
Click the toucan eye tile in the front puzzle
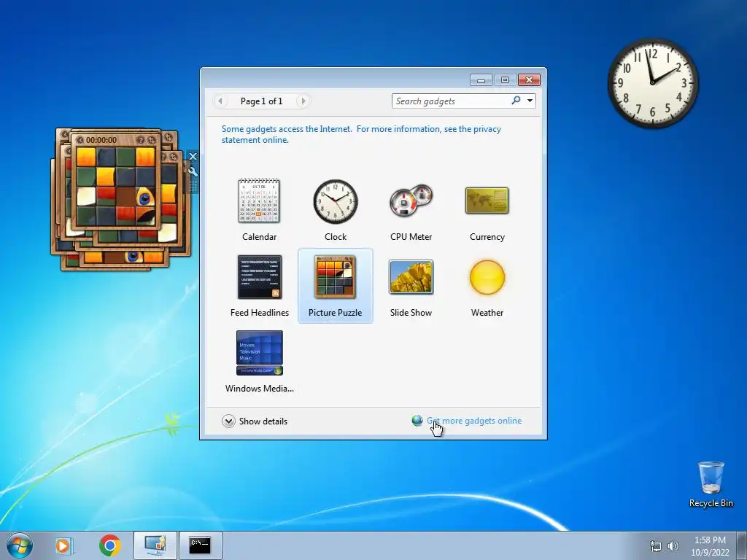pyautogui.click(x=145, y=196)
